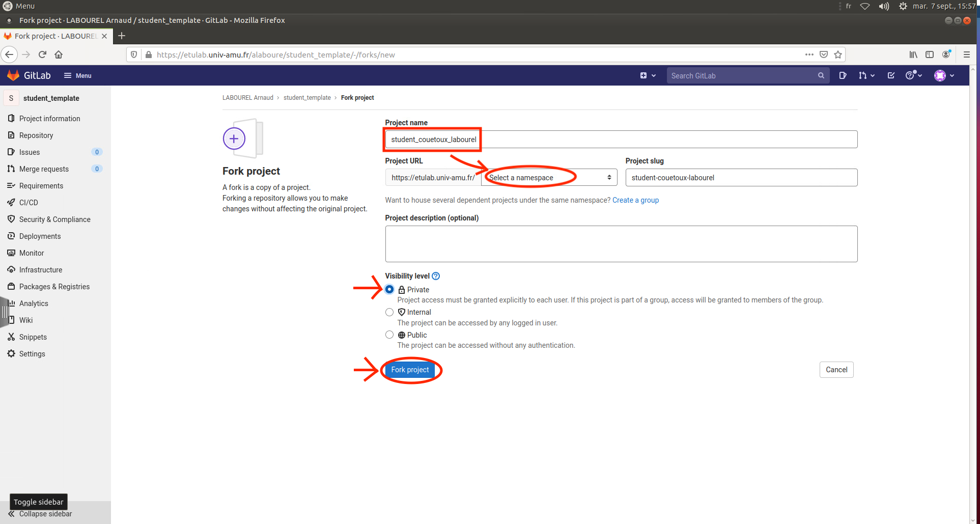Open the Select a namespace dropdown
The width and height of the screenshot is (980, 524).
pyautogui.click(x=549, y=178)
